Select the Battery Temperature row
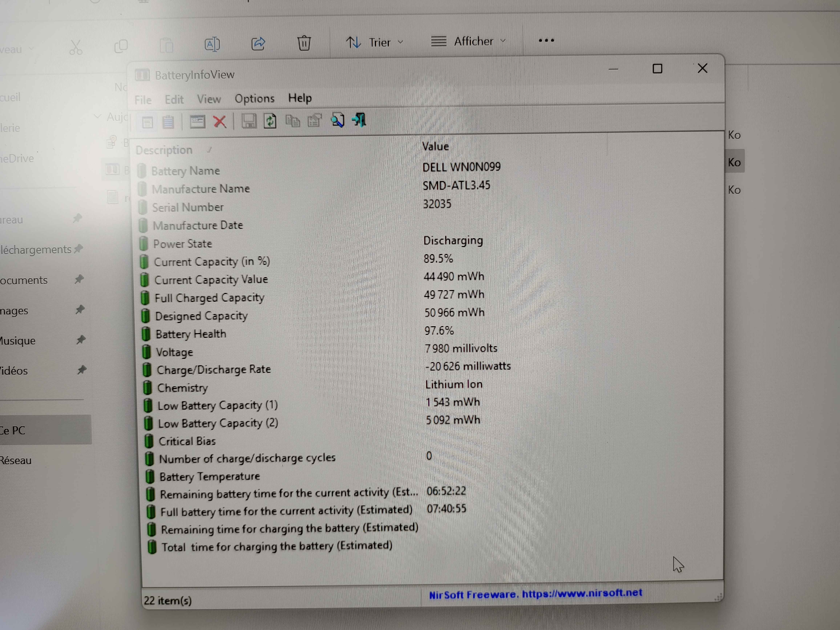This screenshot has width=840, height=630. (x=203, y=476)
